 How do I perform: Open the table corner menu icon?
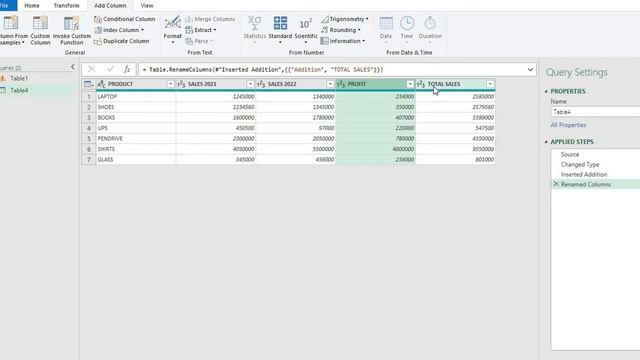coord(89,84)
